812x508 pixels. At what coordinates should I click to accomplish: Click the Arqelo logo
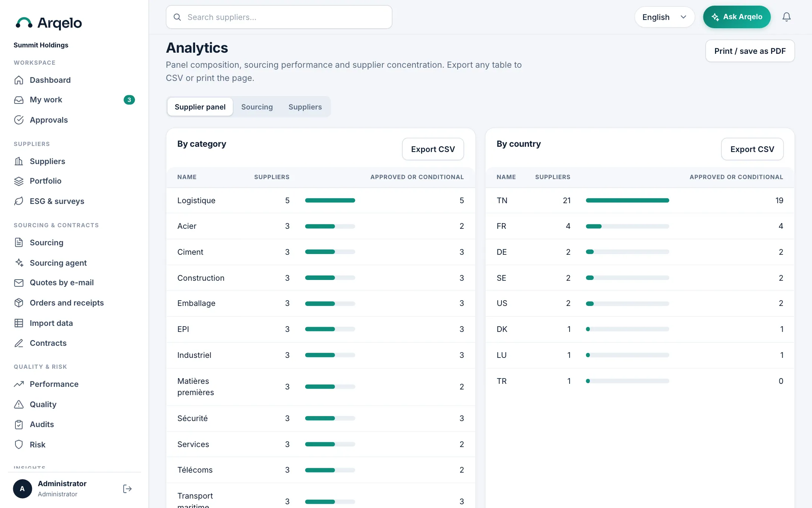click(48, 23)
